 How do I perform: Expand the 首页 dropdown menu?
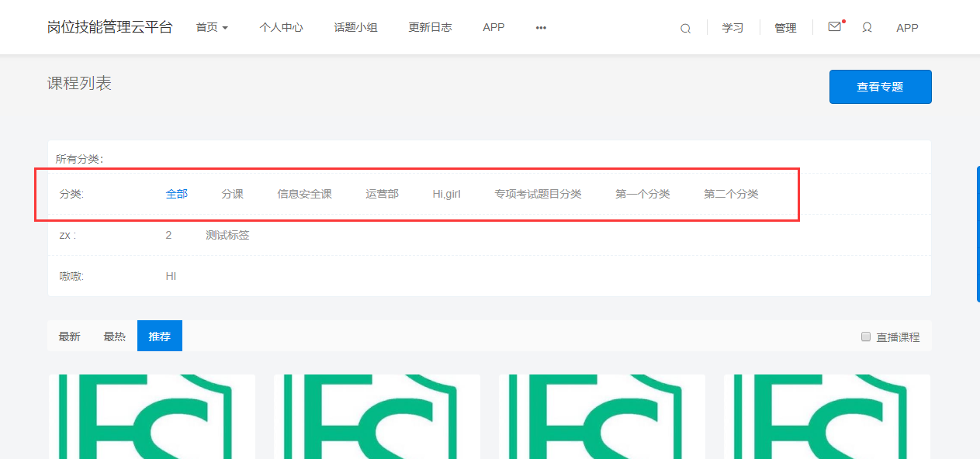212,27
